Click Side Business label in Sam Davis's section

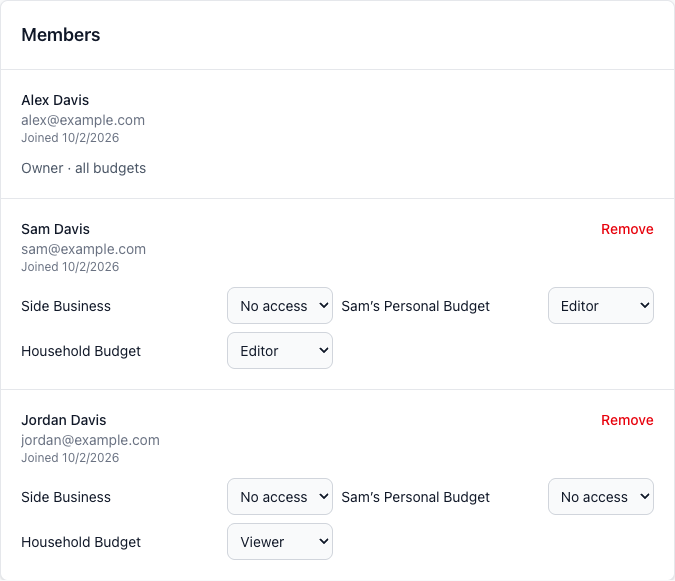[66, 306]
